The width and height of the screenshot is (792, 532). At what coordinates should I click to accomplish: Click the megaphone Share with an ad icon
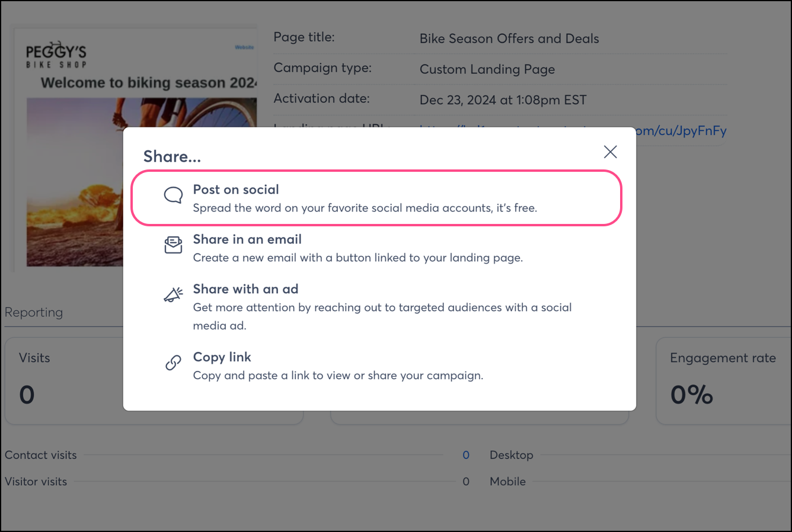click(173, 294)
